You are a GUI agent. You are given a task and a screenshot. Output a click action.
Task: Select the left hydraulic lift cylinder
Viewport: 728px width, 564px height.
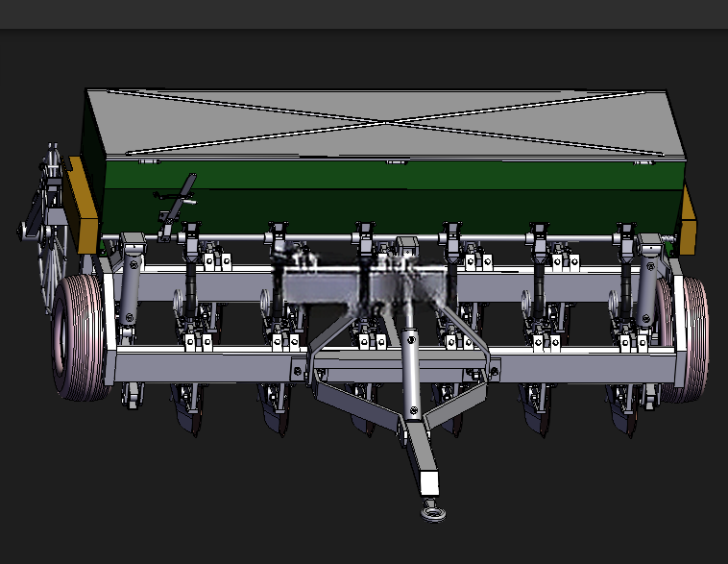click(x=131, y=284)
